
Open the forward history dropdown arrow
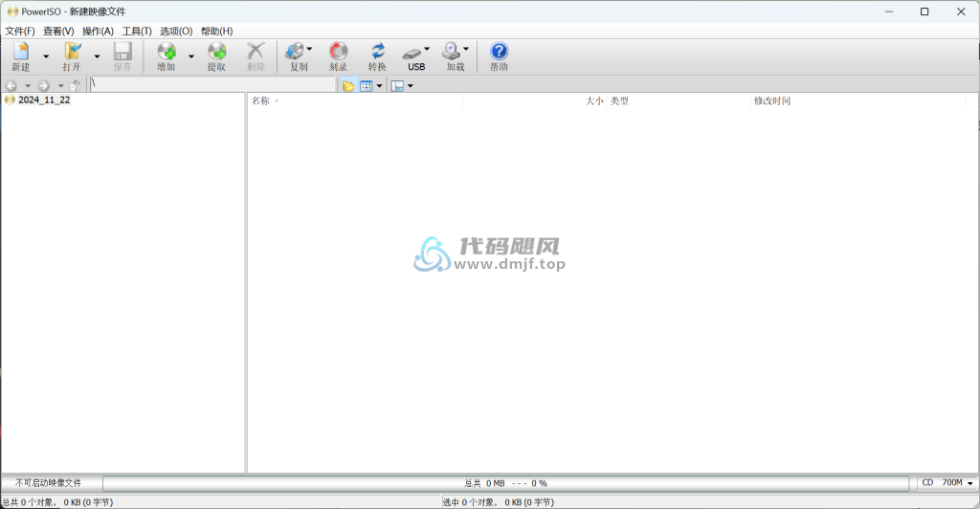(60, 85)
